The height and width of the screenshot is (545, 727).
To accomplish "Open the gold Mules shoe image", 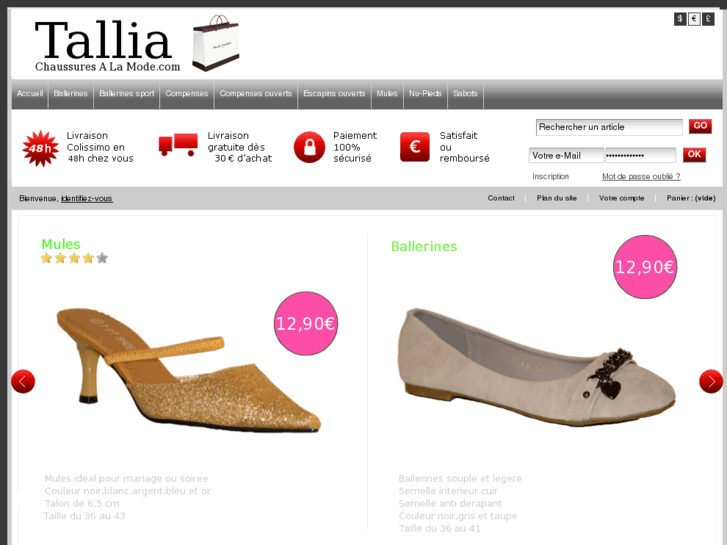I will pos(188,369).
